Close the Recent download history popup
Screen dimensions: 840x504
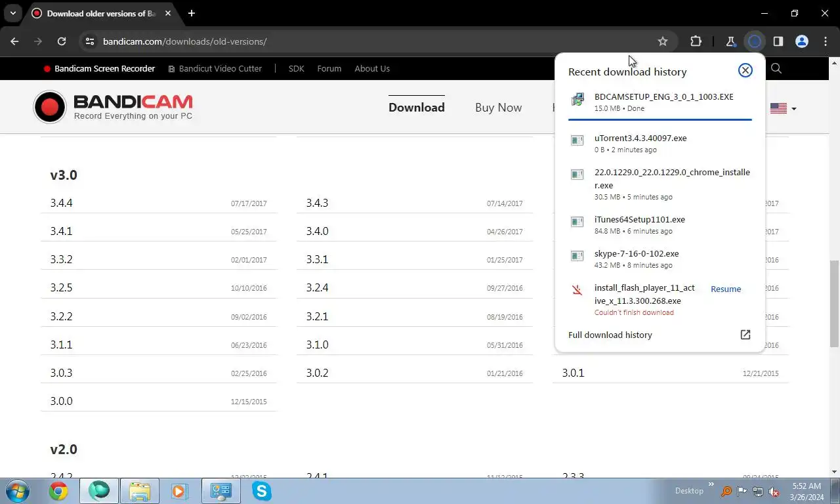pyautogui.click(x=745, y=70)
